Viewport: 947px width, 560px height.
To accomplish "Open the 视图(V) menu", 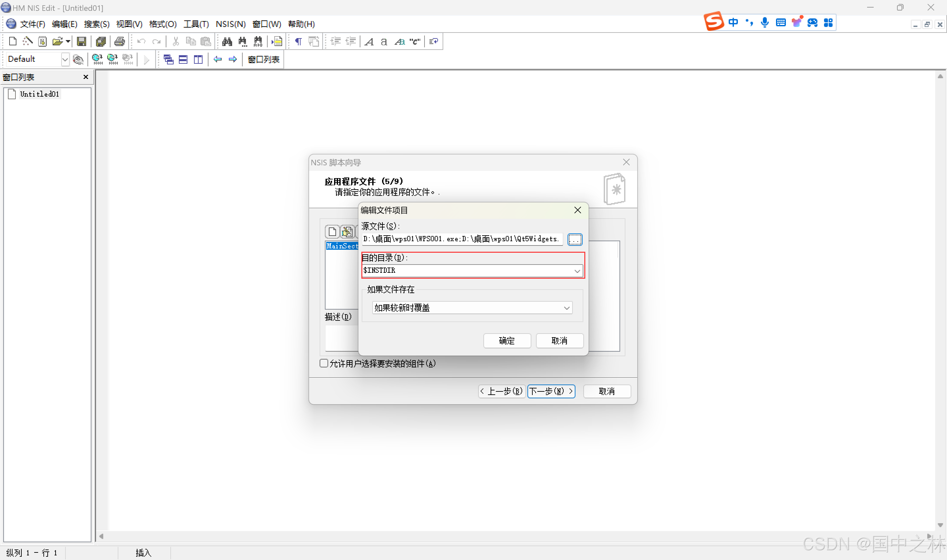I will click(x=129, y=24).
